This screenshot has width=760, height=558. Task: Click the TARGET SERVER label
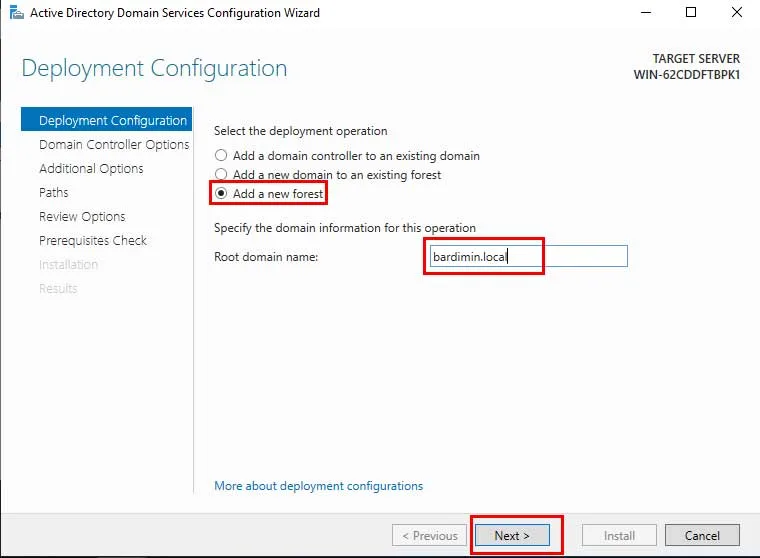coord(696,59)
